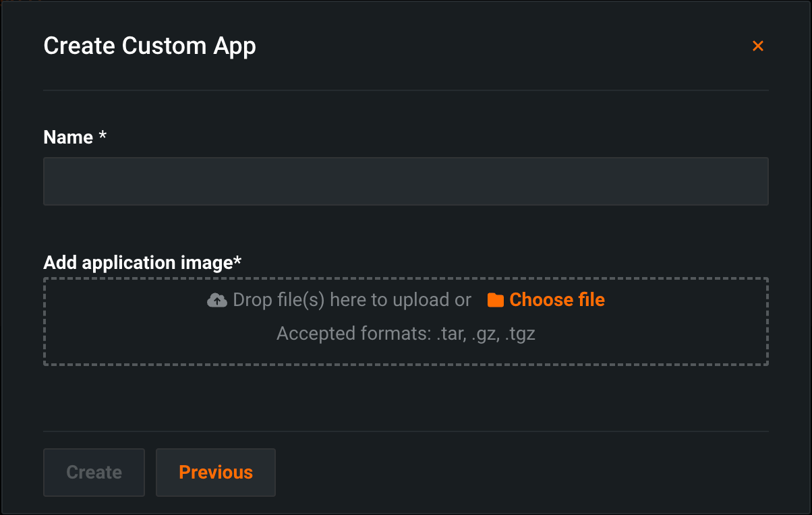Click the divider line below the dialog title
This screenshot has width=812, height=515.
405,90
